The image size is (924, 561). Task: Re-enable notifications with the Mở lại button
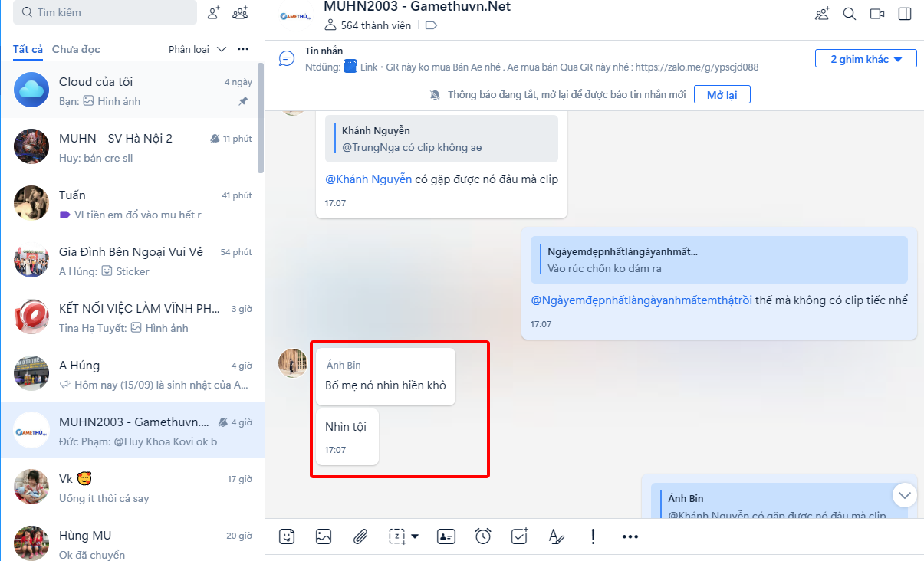[x=722, y=95]
